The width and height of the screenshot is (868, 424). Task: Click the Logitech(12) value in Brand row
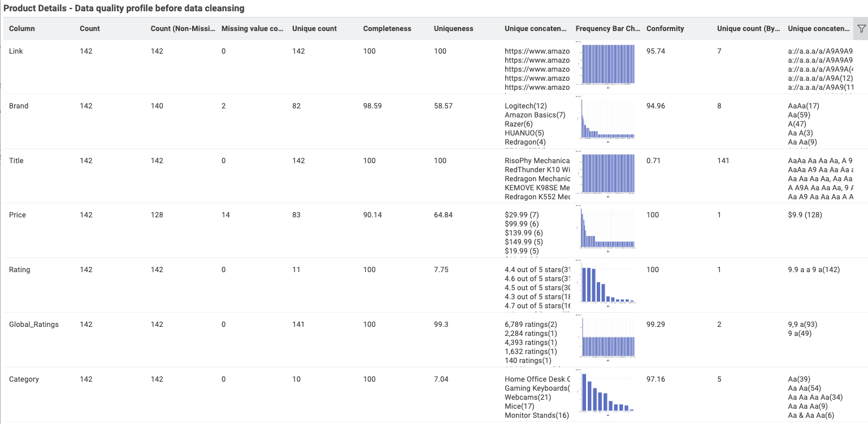(x=526, y=106)
